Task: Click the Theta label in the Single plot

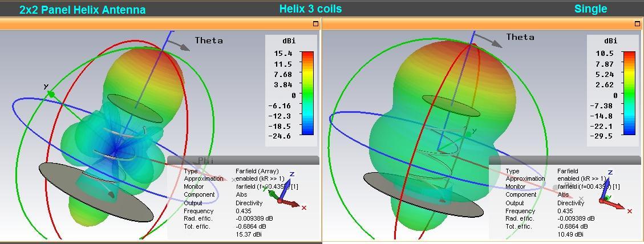Action: tap(520, 37)
